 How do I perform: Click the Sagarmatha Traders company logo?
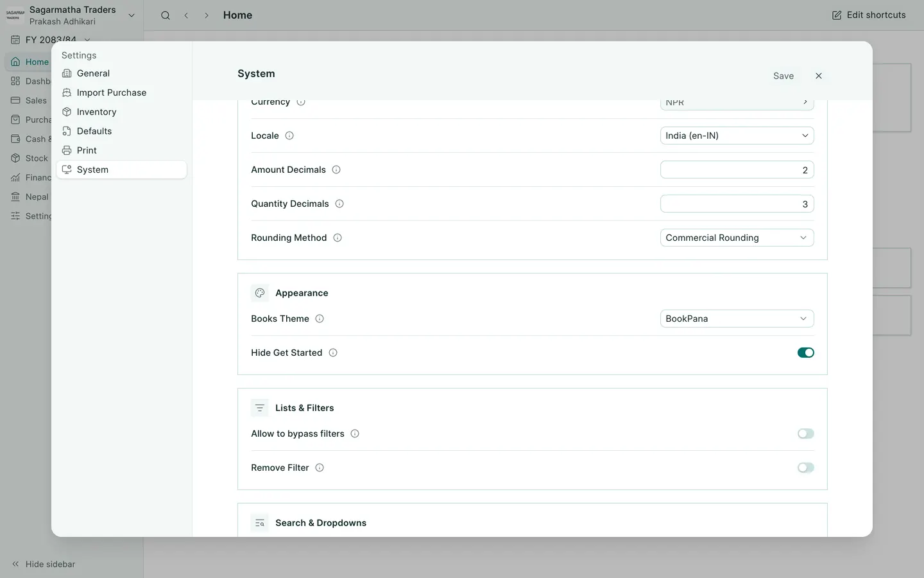15,15
